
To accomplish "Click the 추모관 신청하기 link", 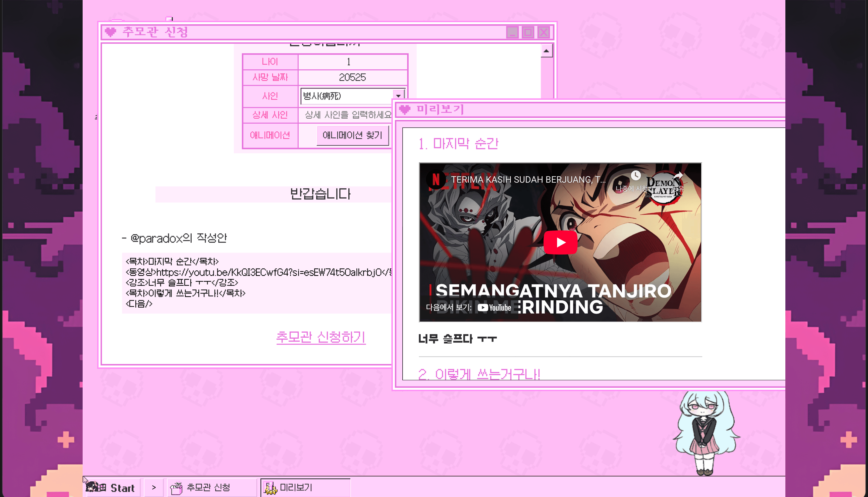I will click(321, 337).
